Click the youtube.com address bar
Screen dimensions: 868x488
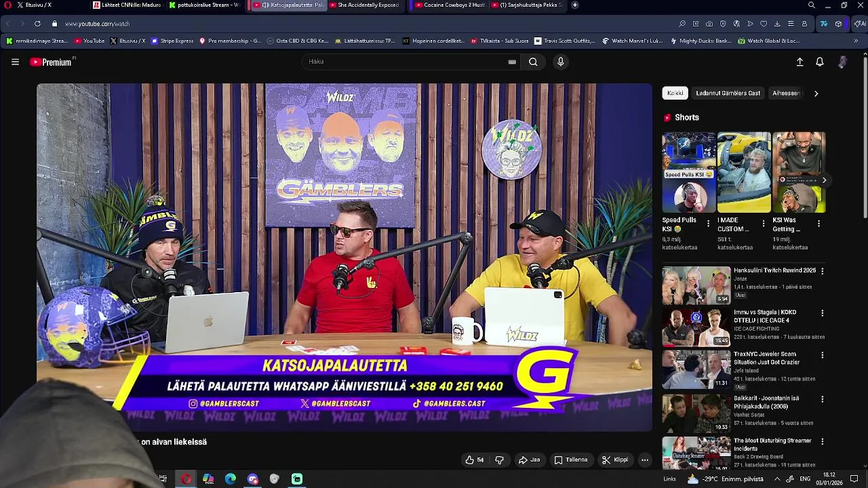pyautogui.click(x=97, y=24)
